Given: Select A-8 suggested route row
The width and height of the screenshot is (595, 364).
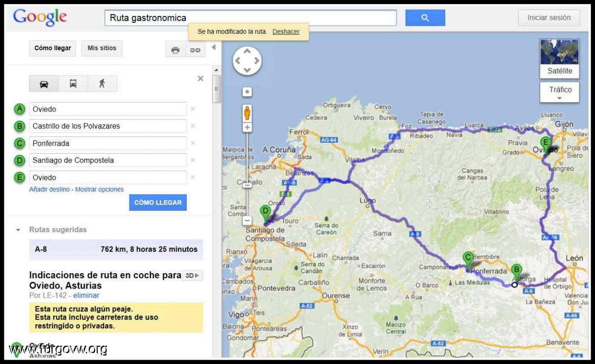Looking at the screenshot, I should 116,249.
